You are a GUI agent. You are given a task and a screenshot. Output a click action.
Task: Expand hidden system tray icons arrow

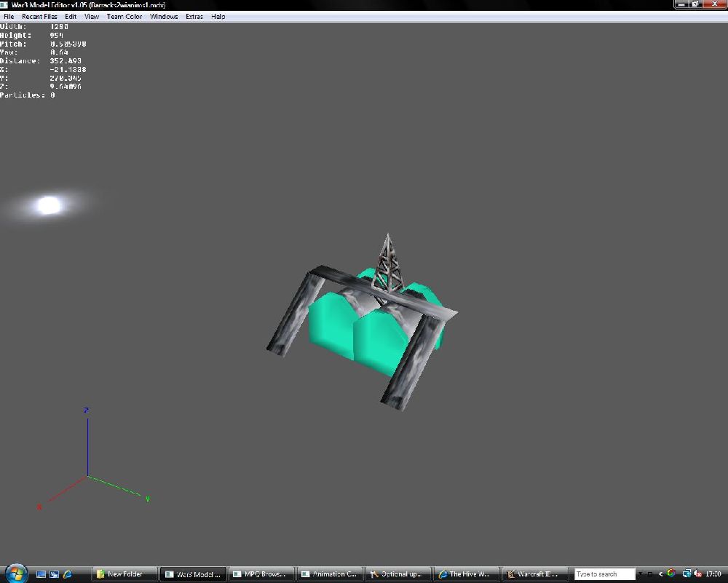pyautogui.click(x=661, y=574)
